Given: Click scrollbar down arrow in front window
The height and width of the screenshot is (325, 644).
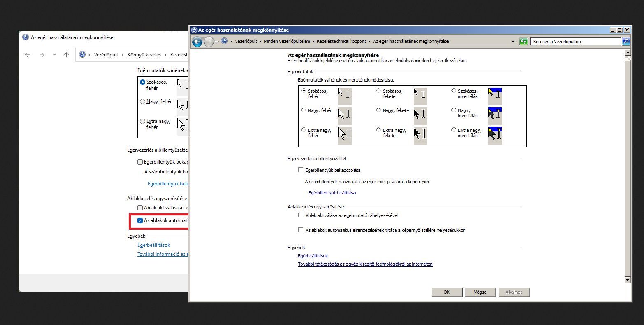Looking at the screenshot, I should coord(628,280).
